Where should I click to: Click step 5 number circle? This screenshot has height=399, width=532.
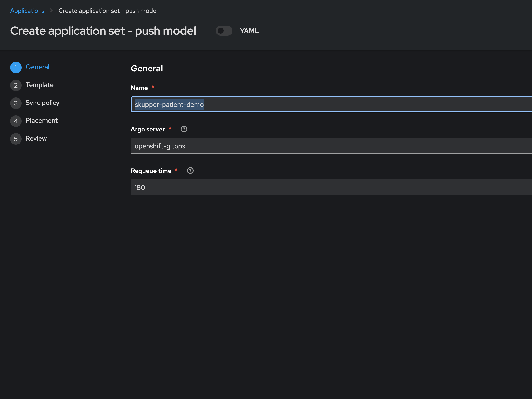16,139
